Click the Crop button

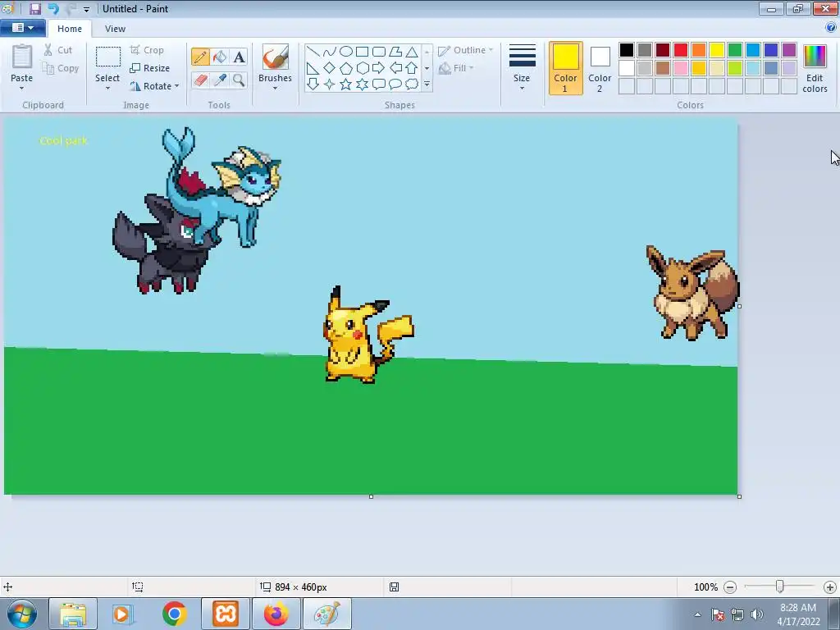pyautogui.click(x=147, y=50)
